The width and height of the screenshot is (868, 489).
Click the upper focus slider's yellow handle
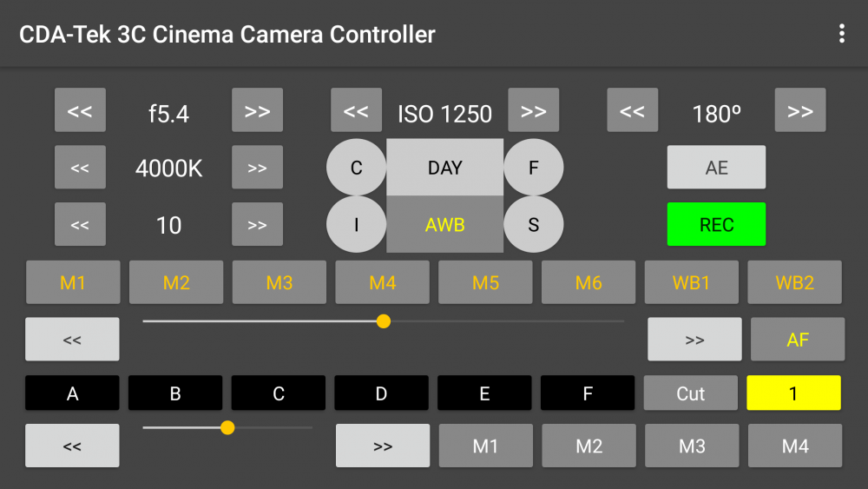[x=383, y=321]
